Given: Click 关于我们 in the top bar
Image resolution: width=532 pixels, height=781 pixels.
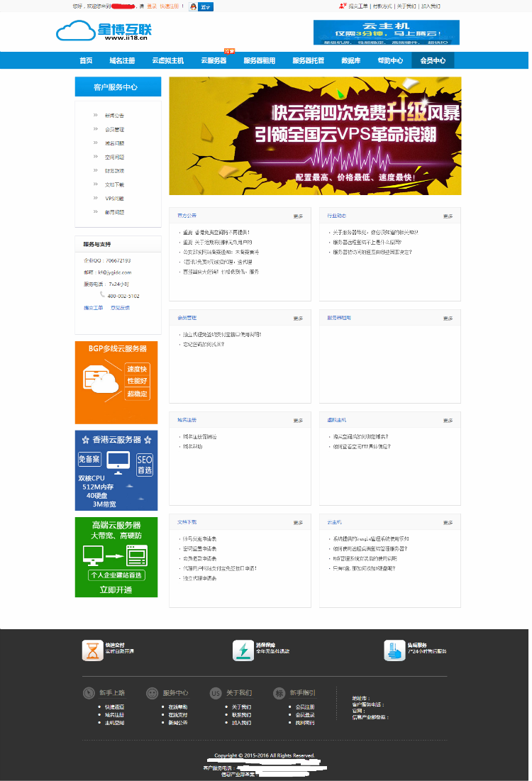Looking at the screenshot, I should click(x=406, y=6).
